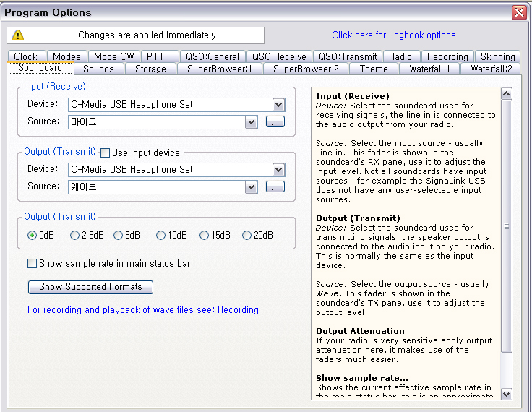Image resolution: width=532 pixels, height=412 pixels.
Task: Expand the input Device dropdown
Action: 279,105
